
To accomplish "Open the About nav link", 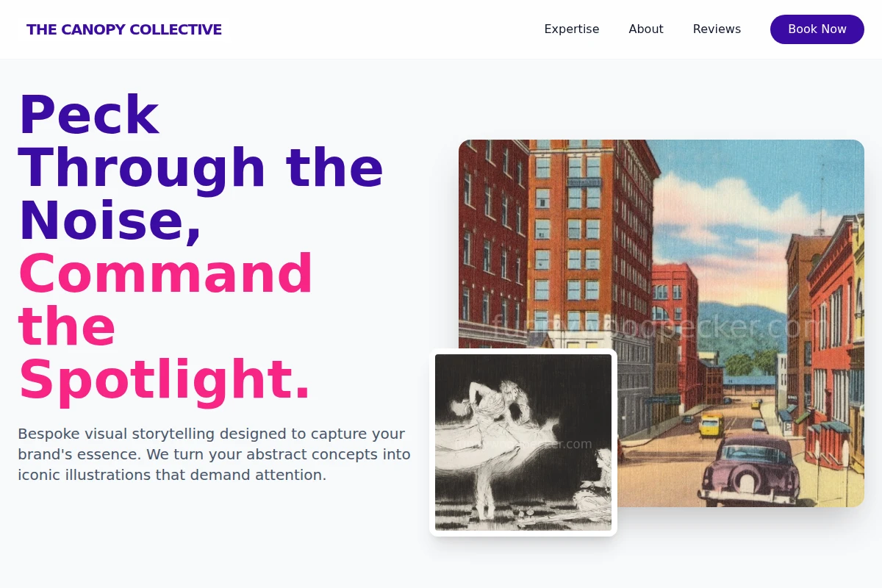I will click(646, 29).
